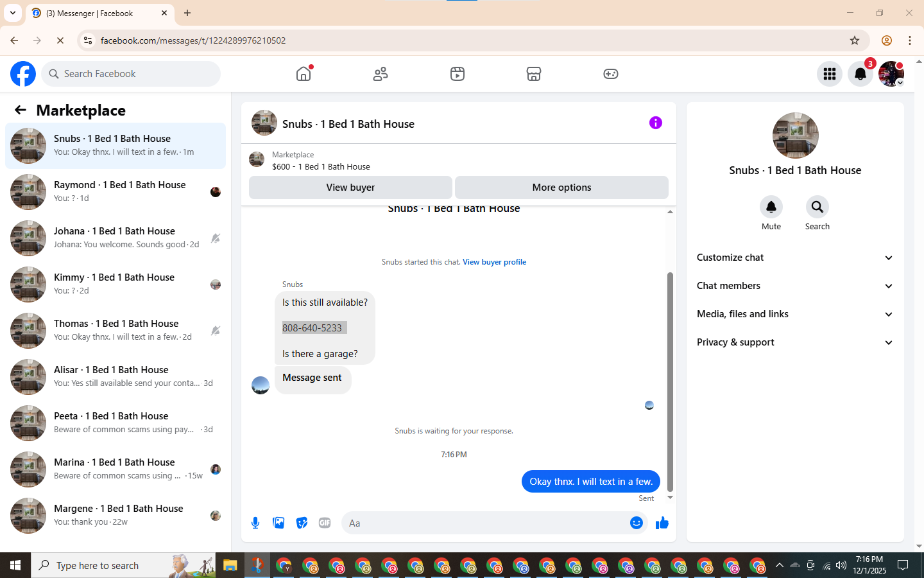Click the Windows taskbar search box
The height and width of the screenshot is (578, 924).
click(123, 565)
